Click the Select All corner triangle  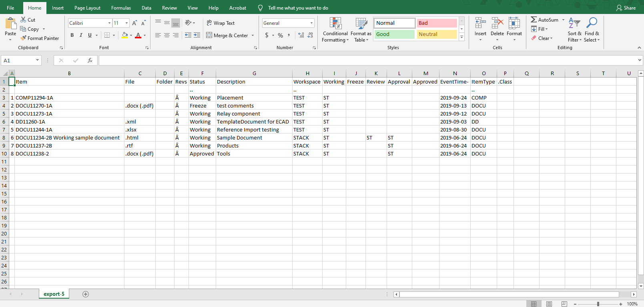[6, 74]
